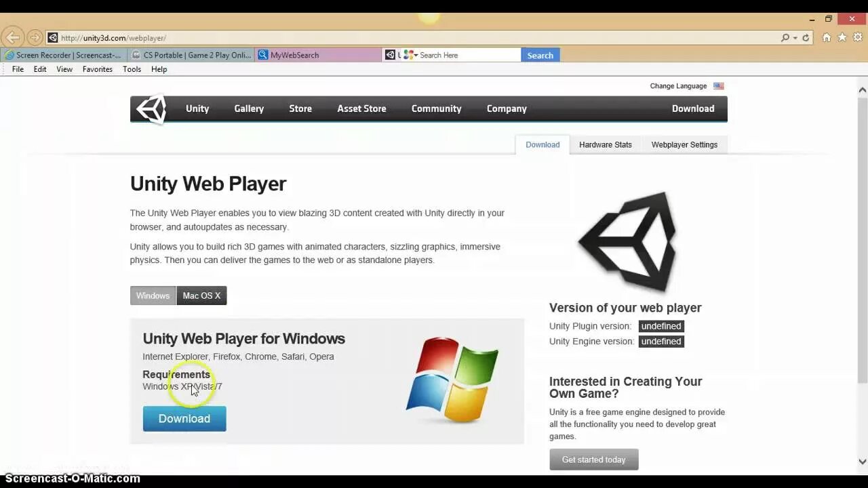Viewport: 868px width, 488px height.
Task: Click the Unity logo in the navigation bar
Action: [151, 109]
